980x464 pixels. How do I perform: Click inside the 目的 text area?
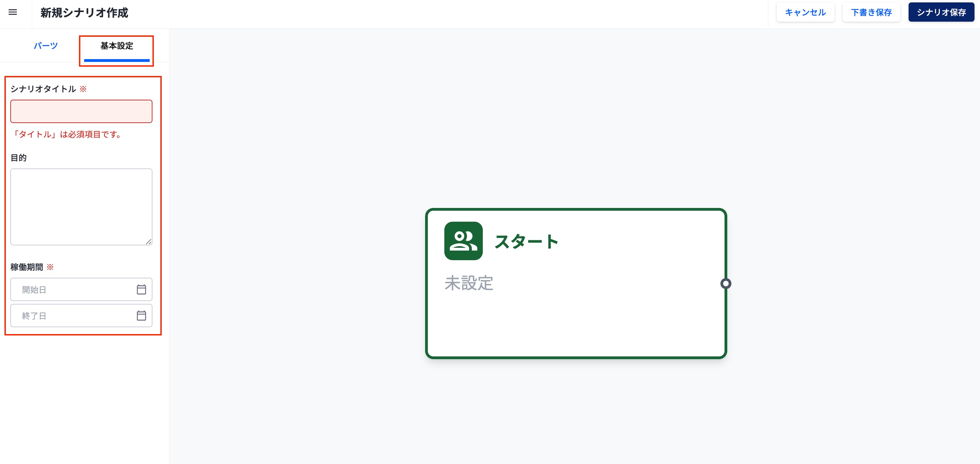81,206
